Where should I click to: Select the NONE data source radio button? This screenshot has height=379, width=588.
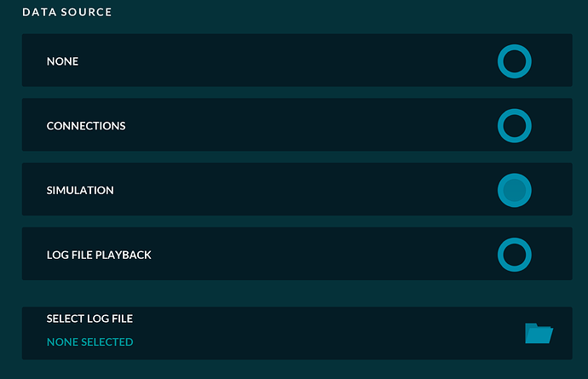[x=514, y=61]
